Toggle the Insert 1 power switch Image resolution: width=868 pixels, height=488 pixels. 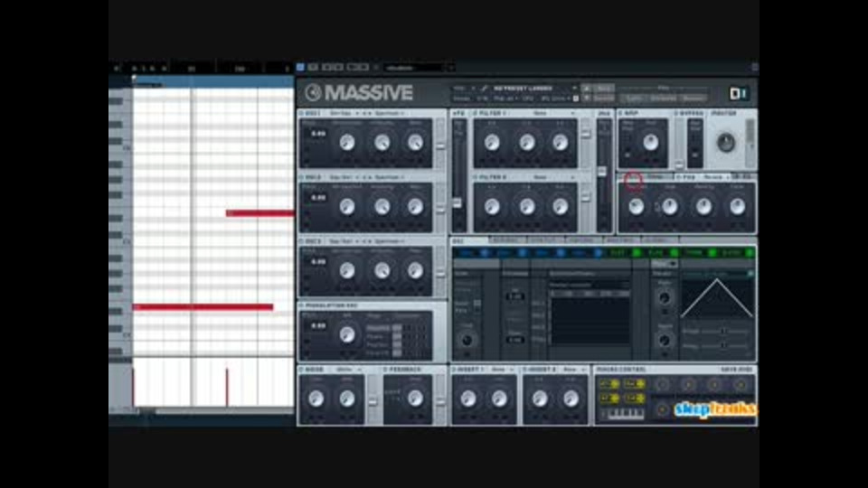click(454, 370)
